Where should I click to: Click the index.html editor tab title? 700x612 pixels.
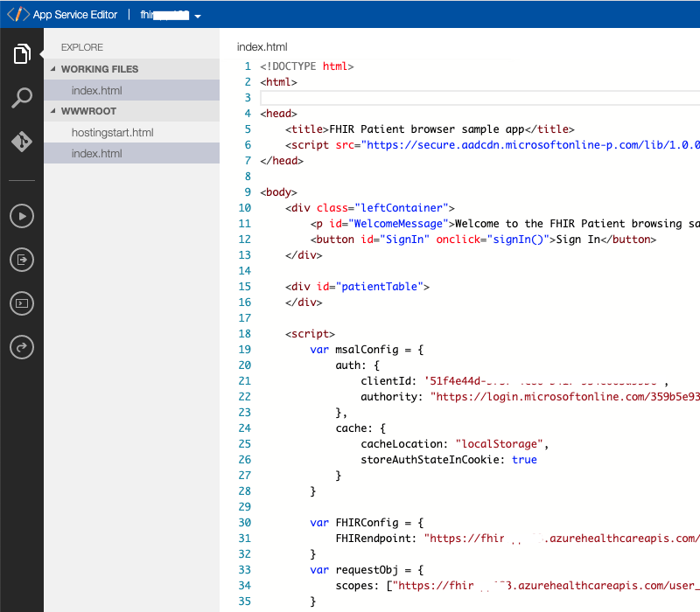click(x=262, y=47)
